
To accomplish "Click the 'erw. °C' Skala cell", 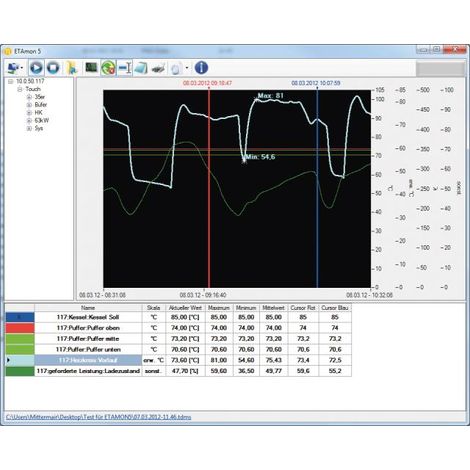I will 154,360.
